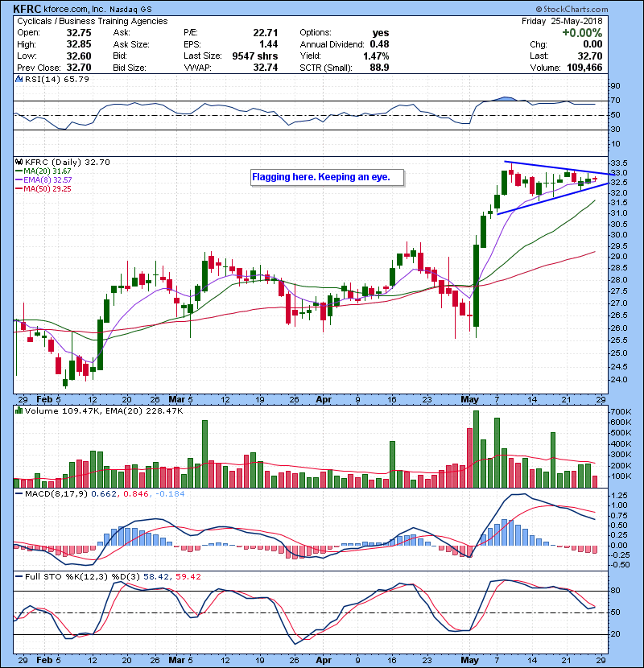Select the P/E value 22.71
The height and width of the screenshot is (668, 644).
(x=266, y=33)
